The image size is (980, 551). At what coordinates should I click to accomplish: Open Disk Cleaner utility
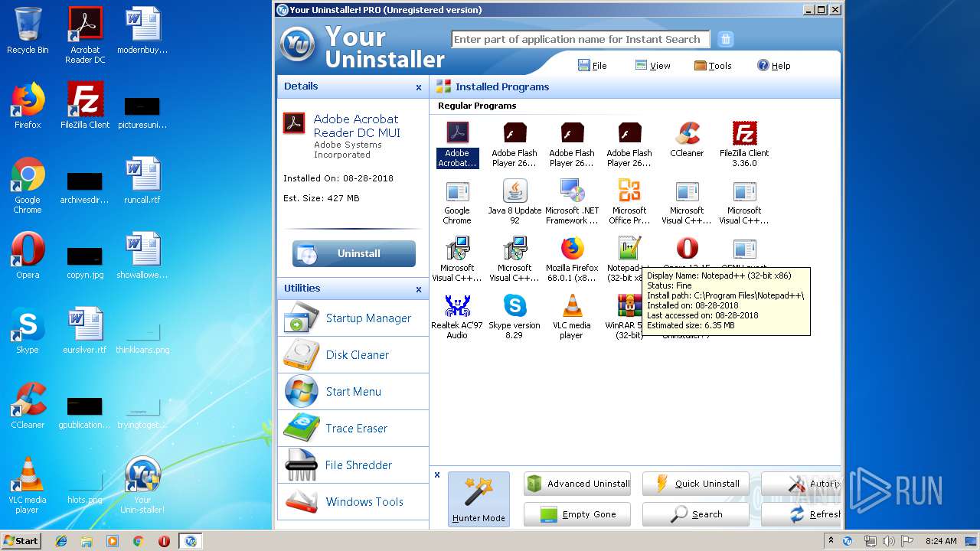coord(353,355)
